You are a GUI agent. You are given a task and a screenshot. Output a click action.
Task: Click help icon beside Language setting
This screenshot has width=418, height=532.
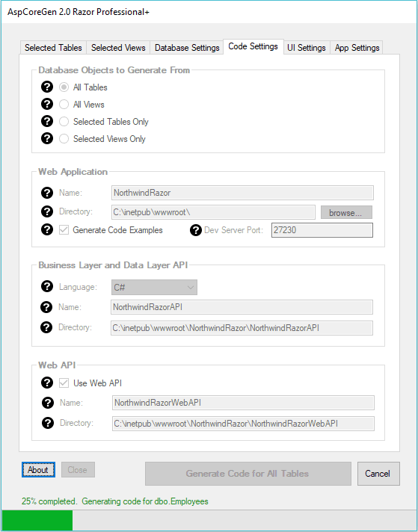(47, 287)
